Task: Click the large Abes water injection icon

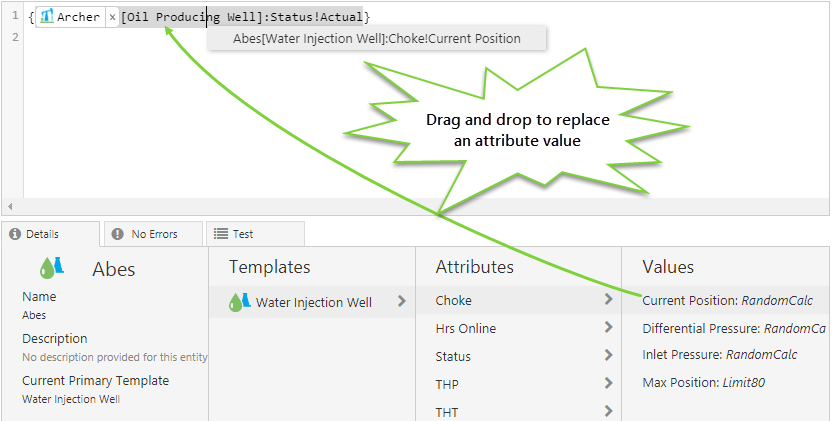Action: pos(52,268)
